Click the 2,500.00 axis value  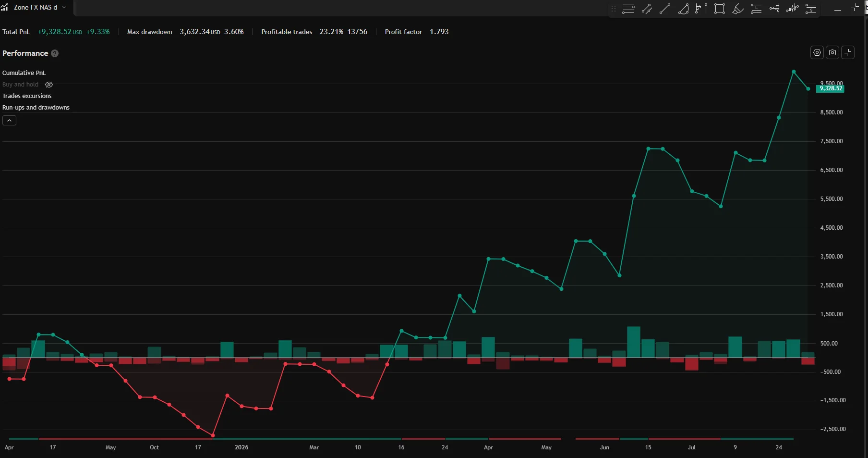(832, 285)
